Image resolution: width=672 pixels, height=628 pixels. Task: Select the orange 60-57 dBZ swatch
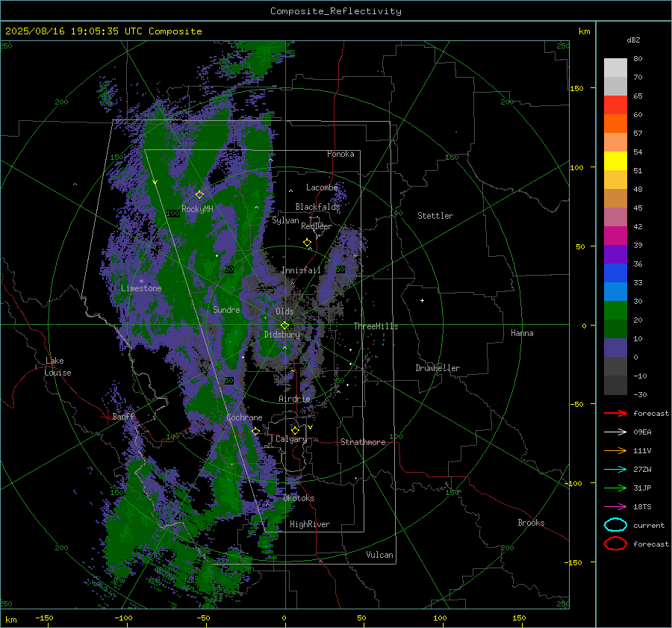click(615, 124)
